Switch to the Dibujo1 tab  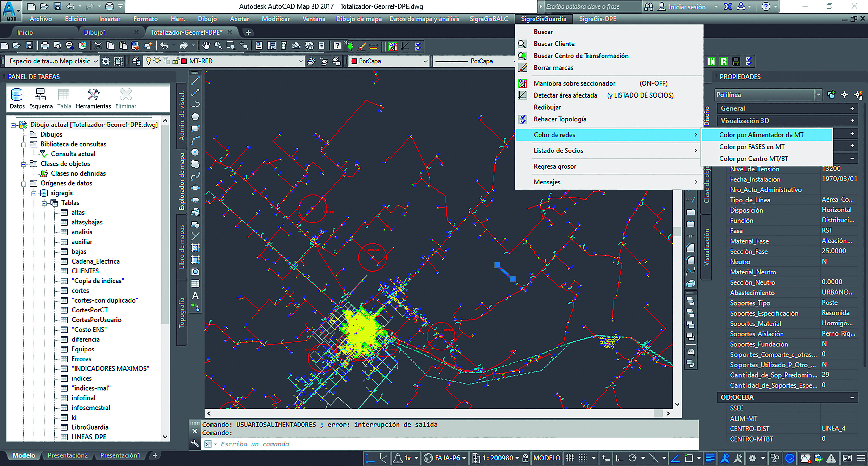coord(95,32)
